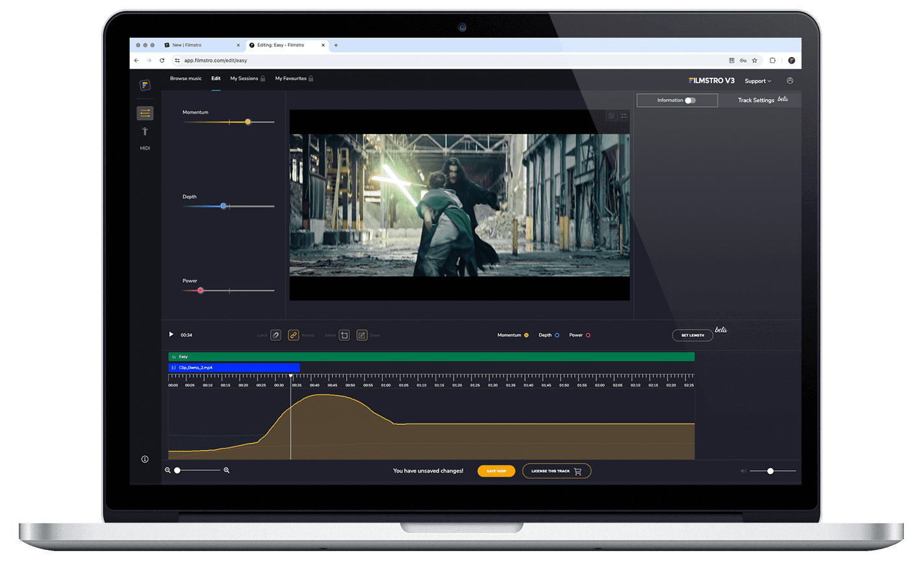
Task: Switch to the Browse music tab
Action: point(186,78)
